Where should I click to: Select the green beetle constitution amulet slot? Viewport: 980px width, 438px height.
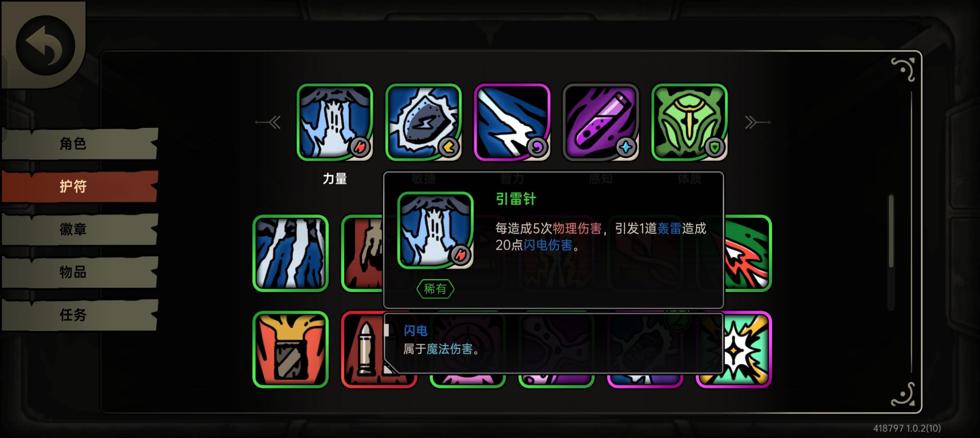tap(690, 122)
